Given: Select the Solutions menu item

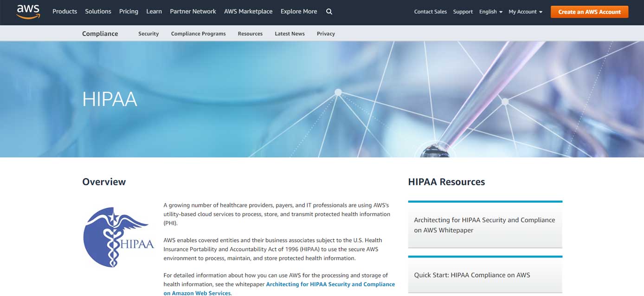Looking at the screenshot, I should [98, 12].
